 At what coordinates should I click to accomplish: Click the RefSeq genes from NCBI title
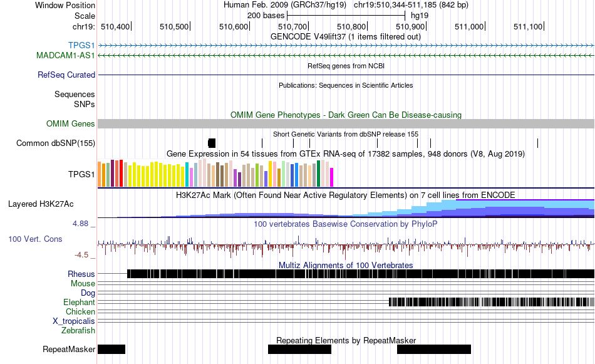[x=346, y=66]
